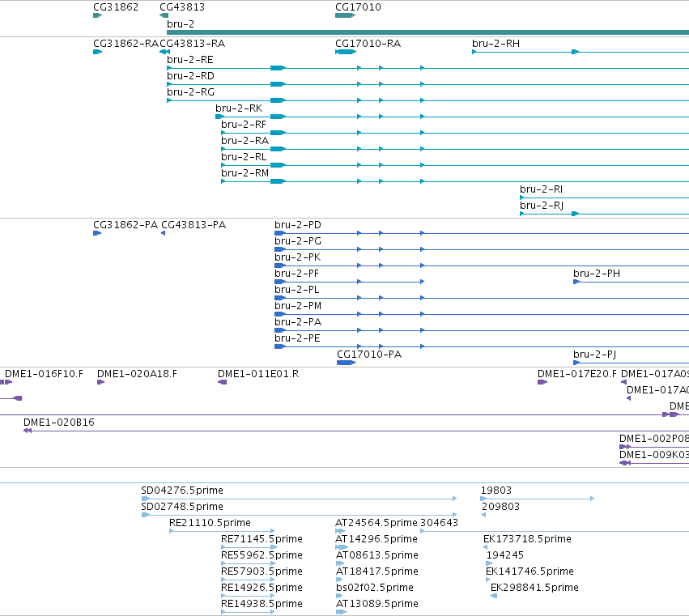Viewport: 689px width, 616px height.
Task: Click the CG17010 gene glyph
Action: point(346,15)
